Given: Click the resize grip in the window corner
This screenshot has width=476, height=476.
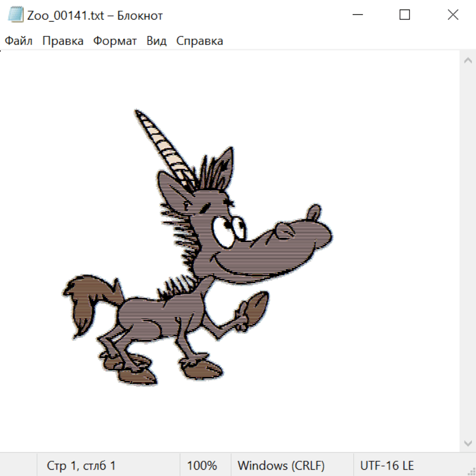Looking at the screenshot, I should (x=471, y=471).
